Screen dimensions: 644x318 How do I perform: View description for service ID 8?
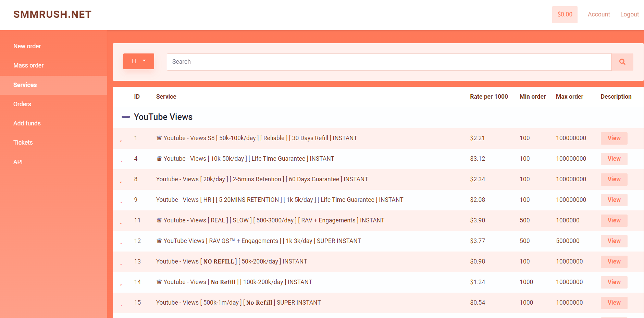pyautogui.click(x=614, y=179)
